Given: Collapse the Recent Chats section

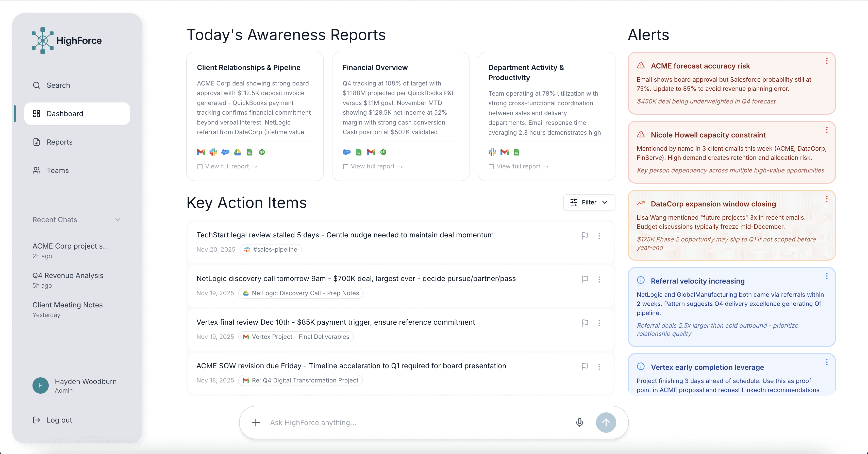Looking at the screenshot, I should click(x=118, y=220).
